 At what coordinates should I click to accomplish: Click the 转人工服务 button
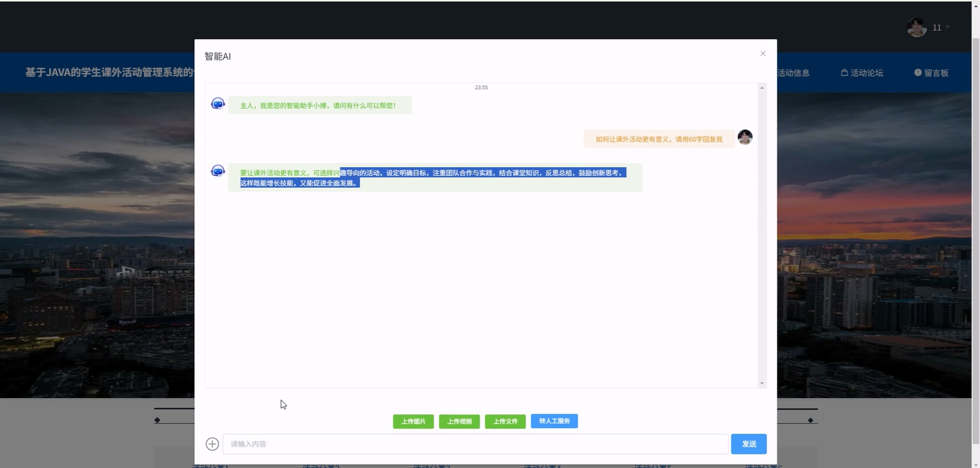pos(554,421)
